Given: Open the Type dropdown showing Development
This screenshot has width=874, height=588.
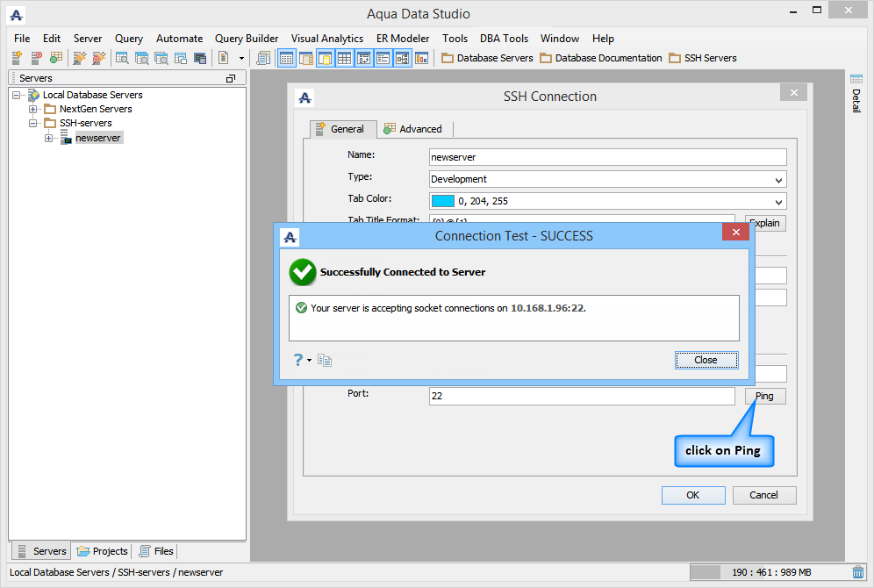Looking at the screenshot, I should point(607,179).
